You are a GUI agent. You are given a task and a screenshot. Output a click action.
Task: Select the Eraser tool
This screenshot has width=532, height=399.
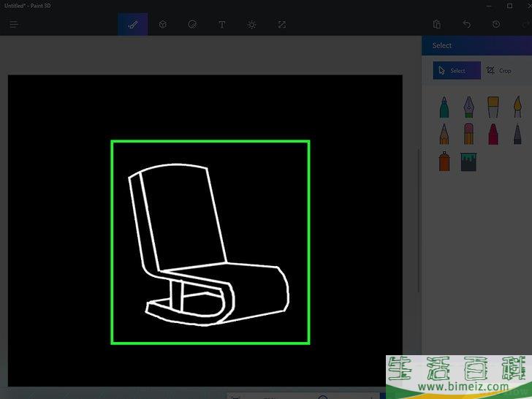click(468, 134)
